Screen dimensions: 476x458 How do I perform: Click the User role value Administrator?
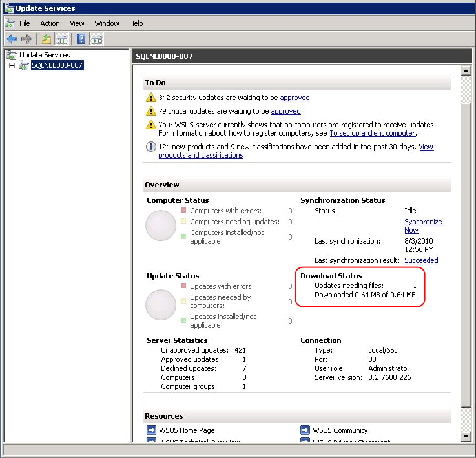pyautogui.click(x=389, y=368)
